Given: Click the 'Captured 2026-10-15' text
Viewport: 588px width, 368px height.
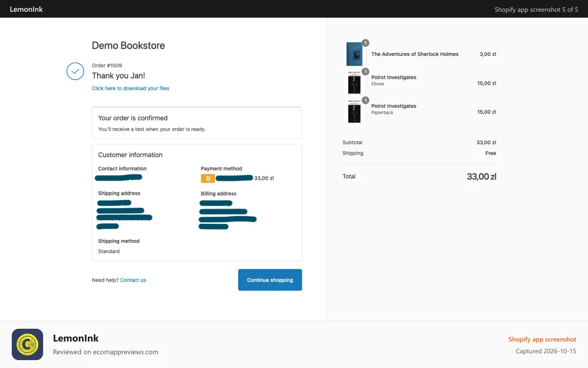Looking at the screenshot, I should pos(546,351).
